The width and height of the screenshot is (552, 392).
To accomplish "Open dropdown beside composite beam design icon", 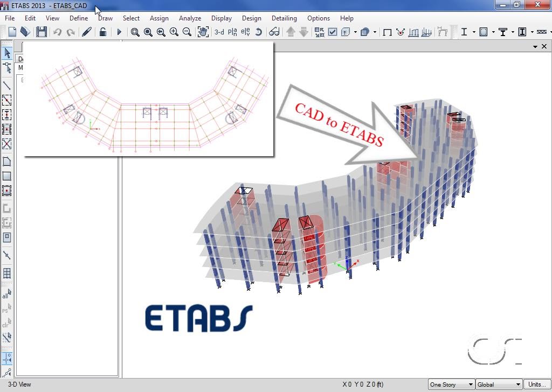I will point(513,32).
